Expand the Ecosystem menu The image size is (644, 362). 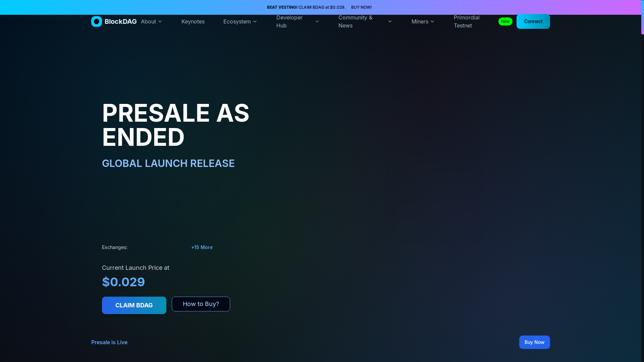point(240,21)
